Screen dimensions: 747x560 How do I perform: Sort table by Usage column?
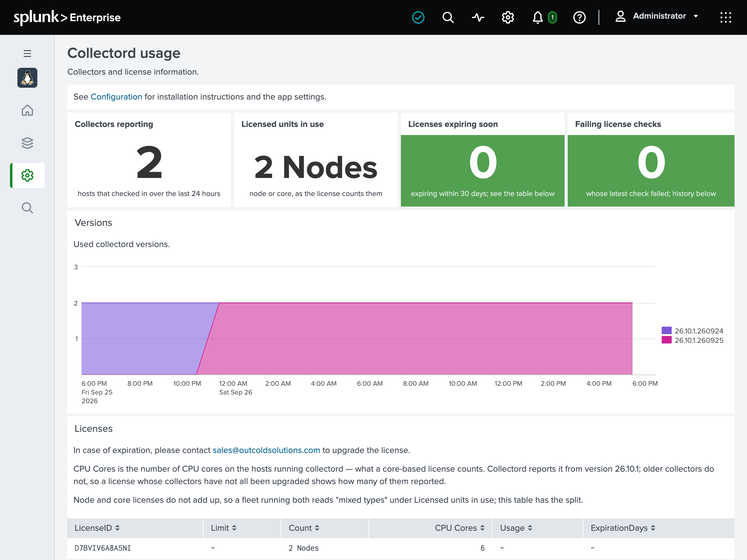(516, 528)
